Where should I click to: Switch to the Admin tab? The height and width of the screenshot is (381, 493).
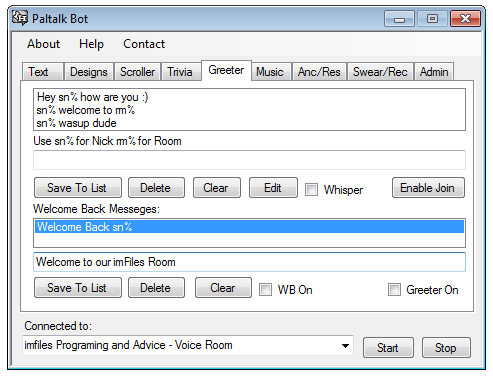tap(434, 72)
